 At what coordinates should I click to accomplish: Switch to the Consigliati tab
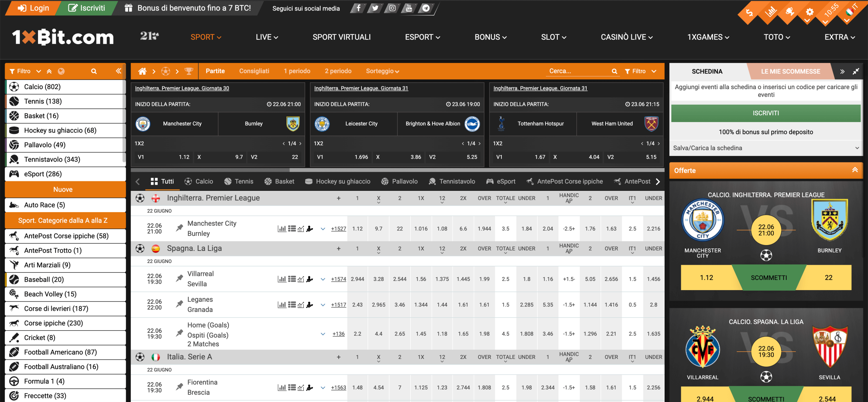coord(254,71)
